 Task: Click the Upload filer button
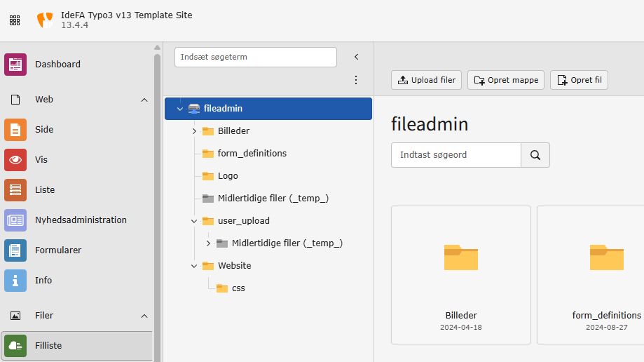click(427, 80)
